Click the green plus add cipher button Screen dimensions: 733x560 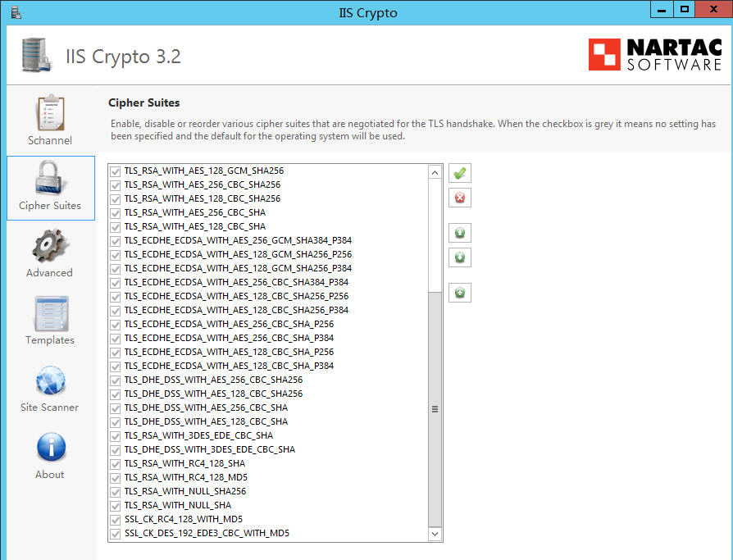pyautogui.click(x=460, y=292)
